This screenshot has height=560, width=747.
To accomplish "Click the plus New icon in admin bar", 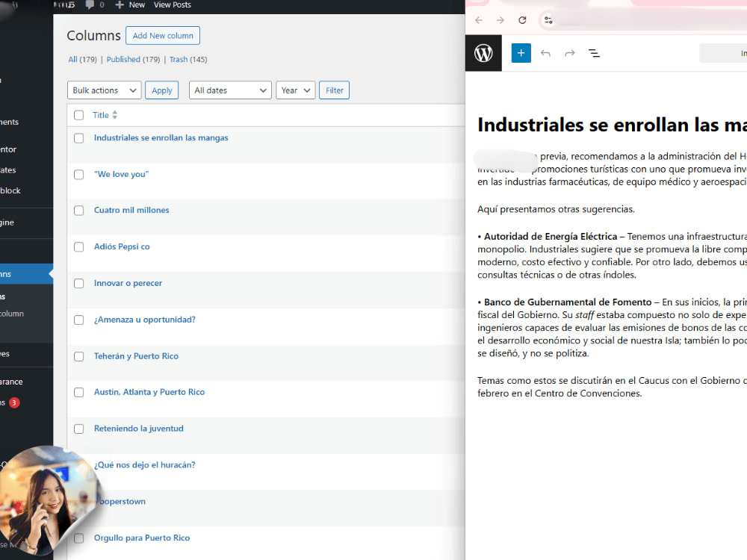I will [x=120, y=4].
